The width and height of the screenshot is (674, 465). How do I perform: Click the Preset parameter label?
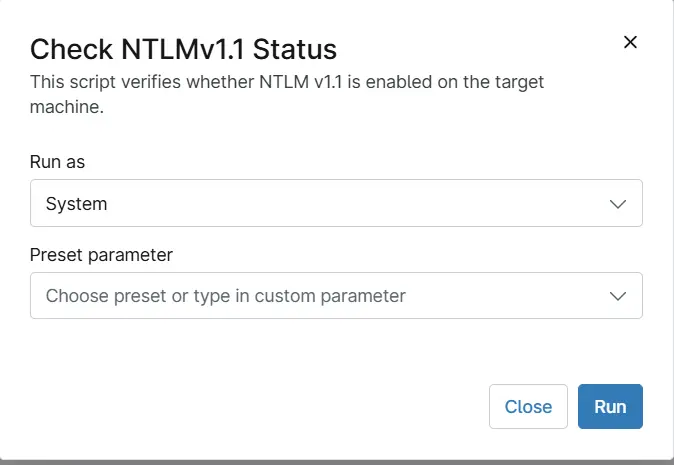(x=102, y=255)
